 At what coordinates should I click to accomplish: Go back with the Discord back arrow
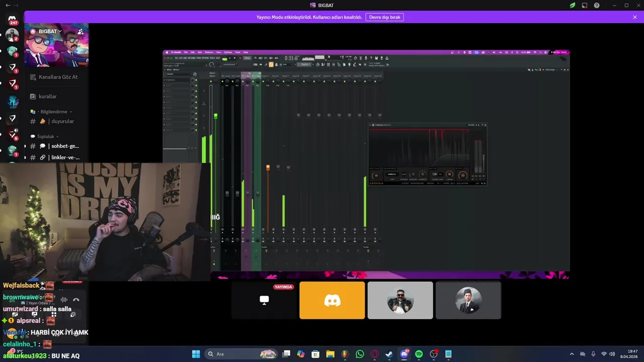point(8,5)
